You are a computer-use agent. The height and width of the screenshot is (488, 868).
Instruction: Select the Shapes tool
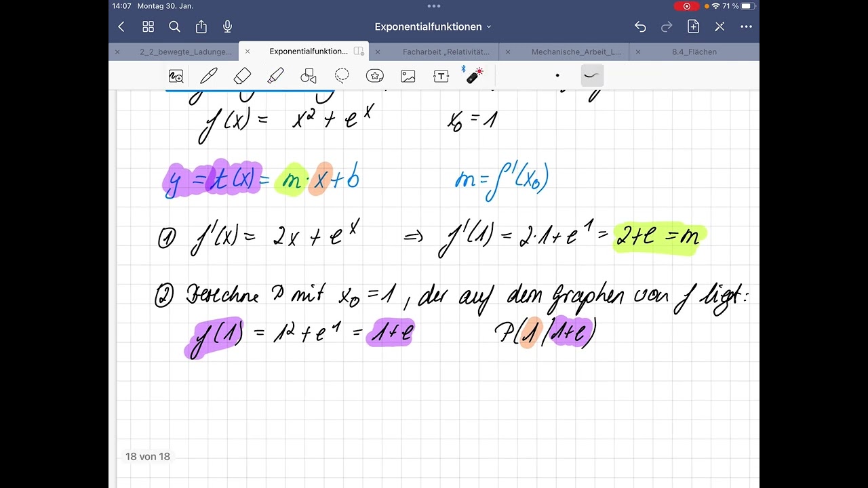[309, 76]
